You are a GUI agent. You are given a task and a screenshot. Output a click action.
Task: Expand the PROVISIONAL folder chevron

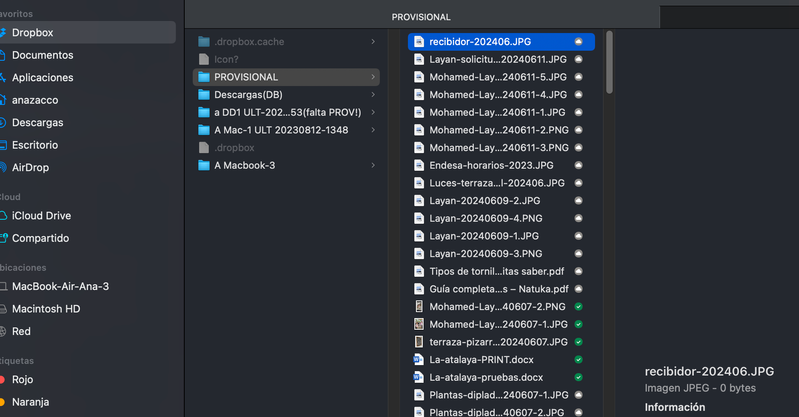point(373,77)
